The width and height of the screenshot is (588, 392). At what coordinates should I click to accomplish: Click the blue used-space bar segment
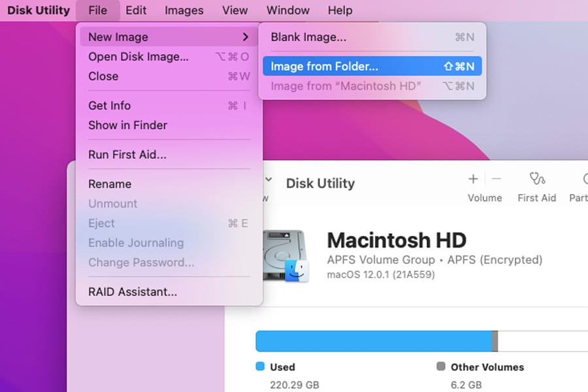coord(374,341)
